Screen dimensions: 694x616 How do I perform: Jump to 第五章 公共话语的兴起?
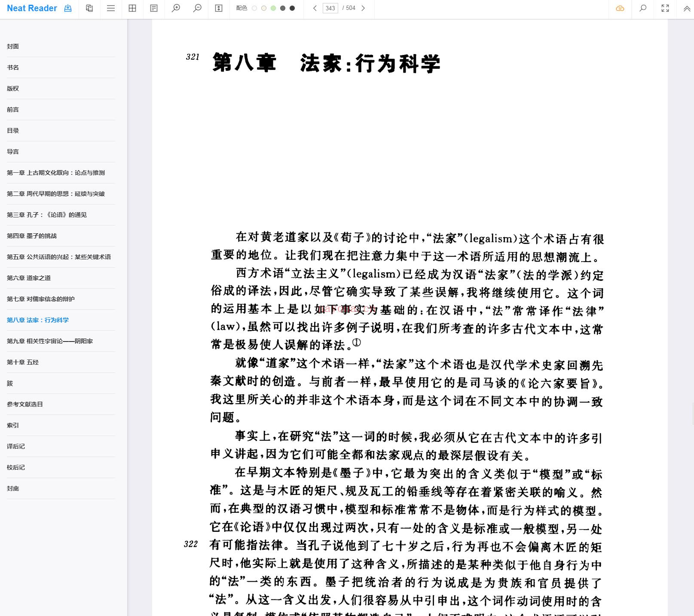pyautogui.click(x=59, y=257)
